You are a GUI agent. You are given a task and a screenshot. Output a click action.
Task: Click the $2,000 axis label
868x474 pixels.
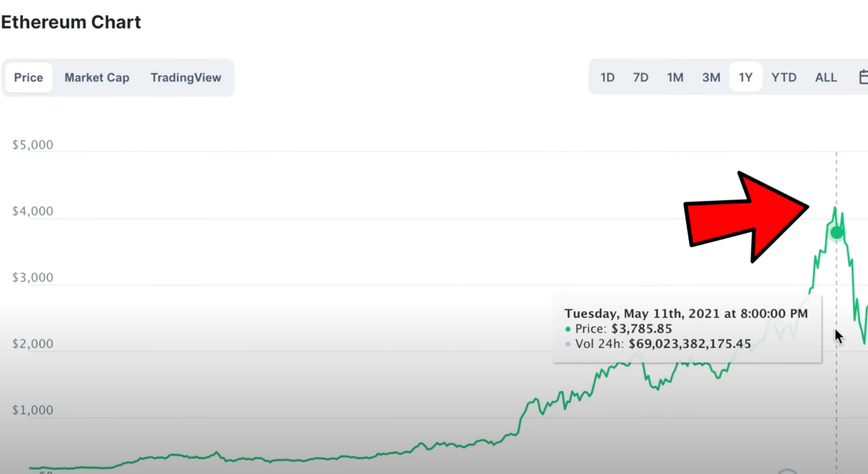point(33,344)
